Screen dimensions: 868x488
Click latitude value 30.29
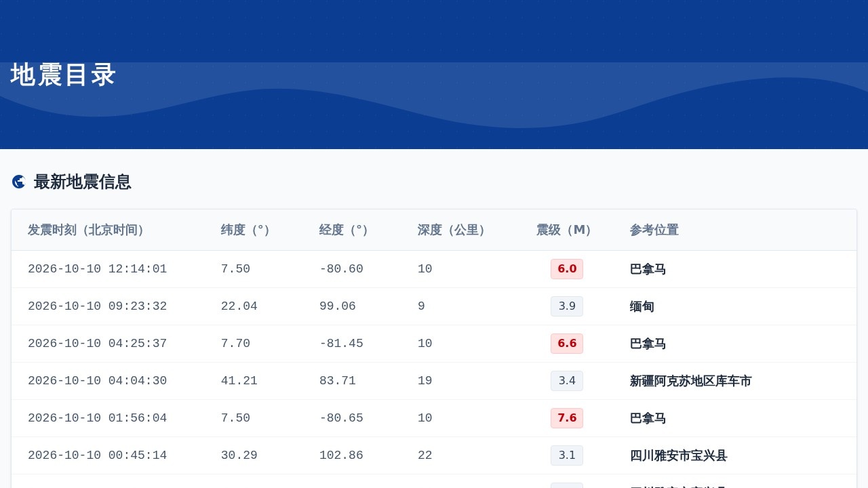[239, 455]
